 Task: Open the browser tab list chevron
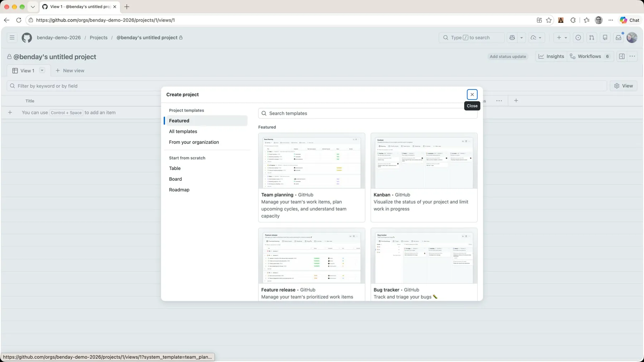(x=33, y=7)
